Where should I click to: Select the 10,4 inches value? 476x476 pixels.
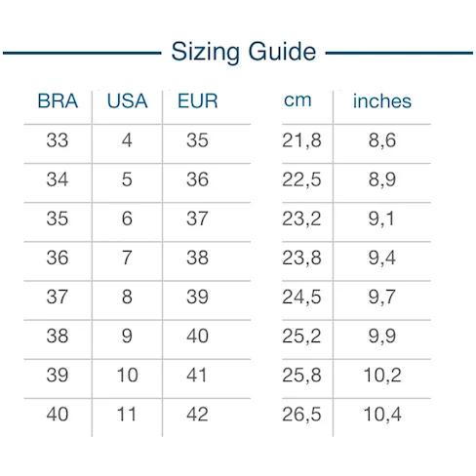click(x=382, y=415)
